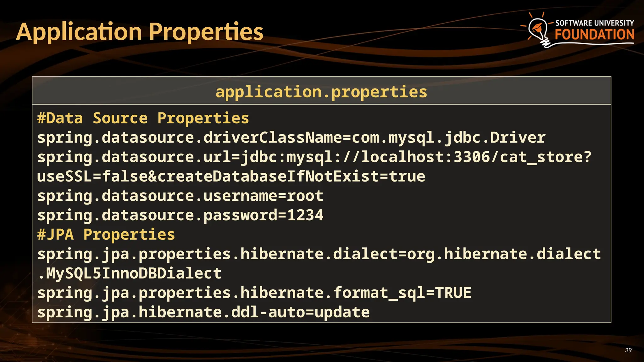Viewport: 644px width, 362px height.
Task: Click the ddl-auto=update property line
Action: tap(203, 312)
